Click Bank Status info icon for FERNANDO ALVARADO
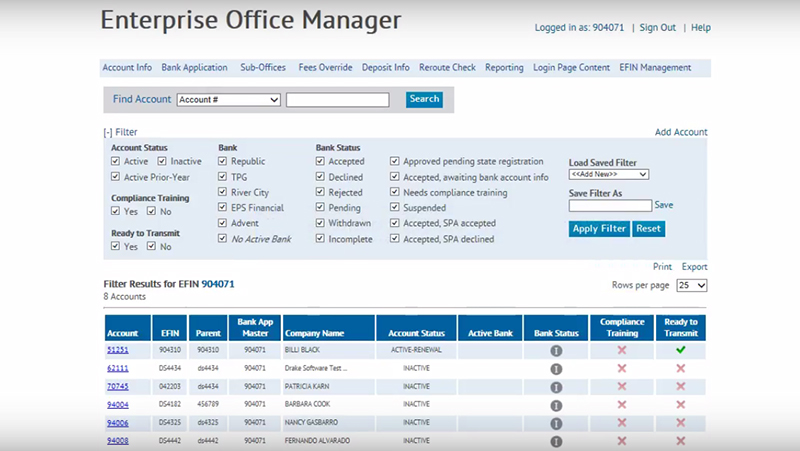The image size is (800, 451). 556,441
